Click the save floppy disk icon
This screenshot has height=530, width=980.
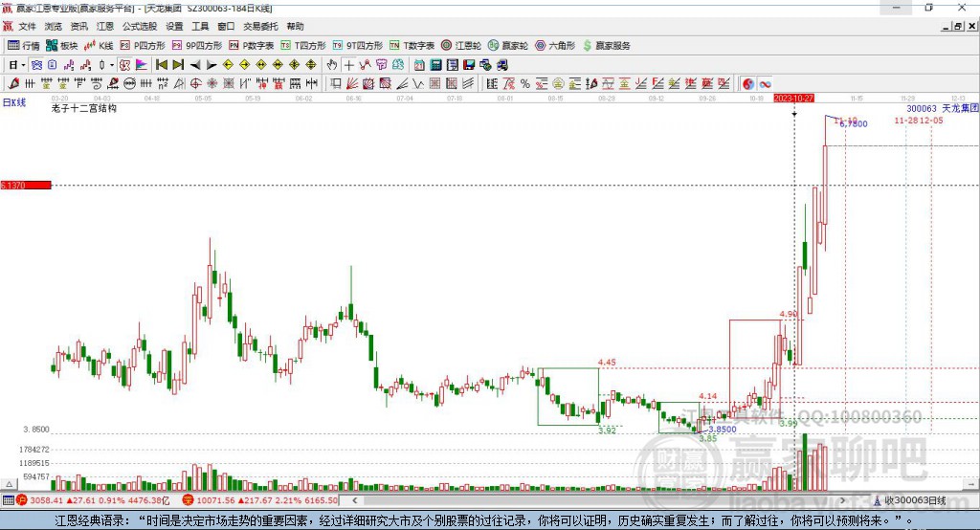pos(469,65)
